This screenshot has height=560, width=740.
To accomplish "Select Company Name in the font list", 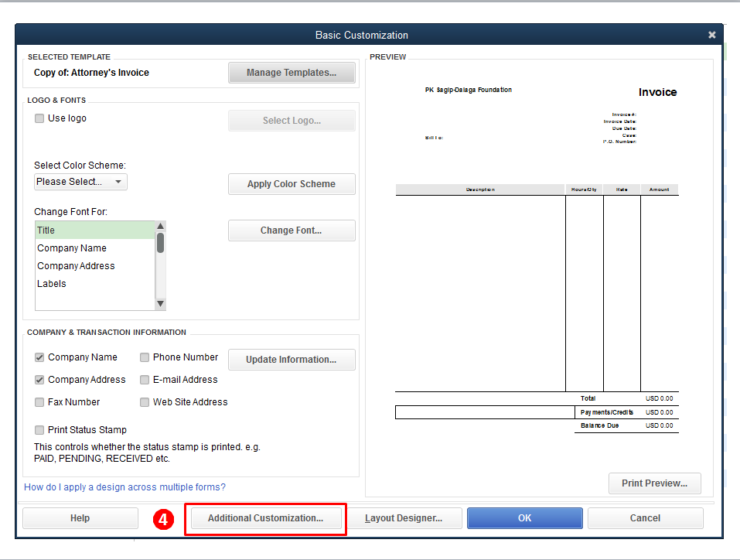I will coord(95,248).
